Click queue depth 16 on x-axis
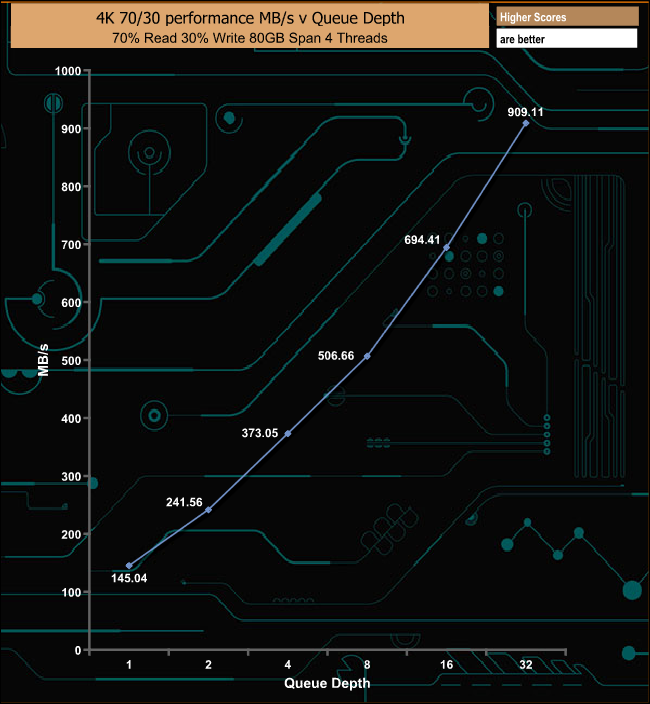 pos(446,664)
